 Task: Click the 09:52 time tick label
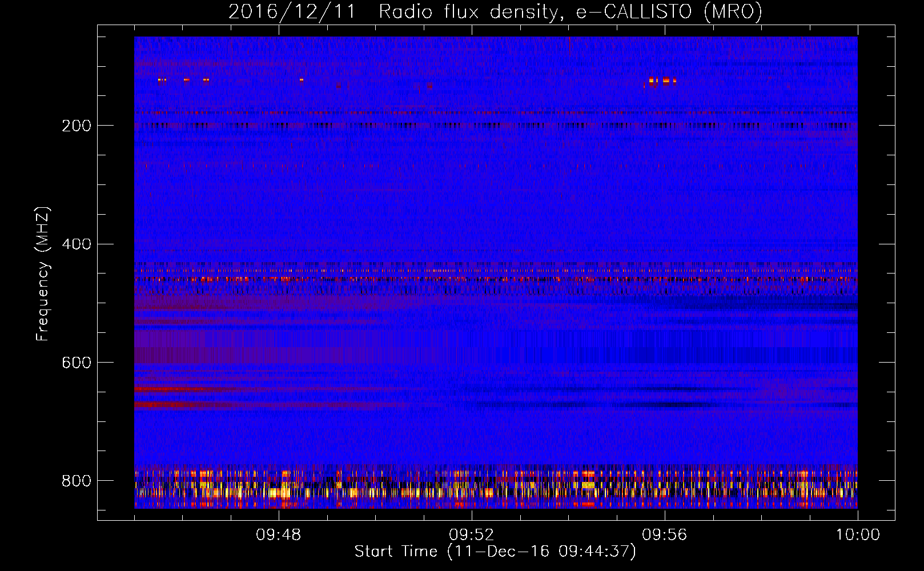coord(471,535)
